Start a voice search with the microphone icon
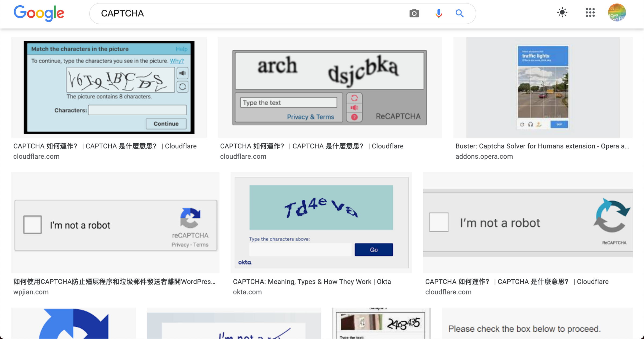Screen dimensions: 644x339 [x=438, y=13]
